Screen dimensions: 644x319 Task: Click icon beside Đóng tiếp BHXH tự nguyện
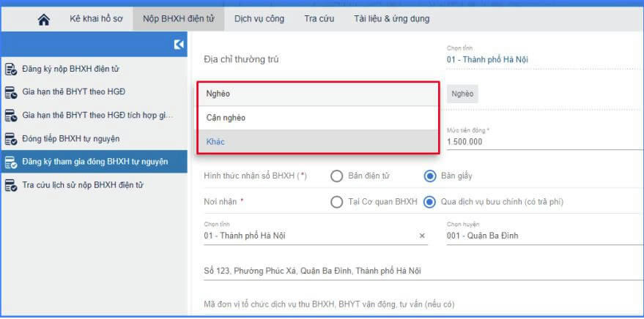[x=11, y=139]
